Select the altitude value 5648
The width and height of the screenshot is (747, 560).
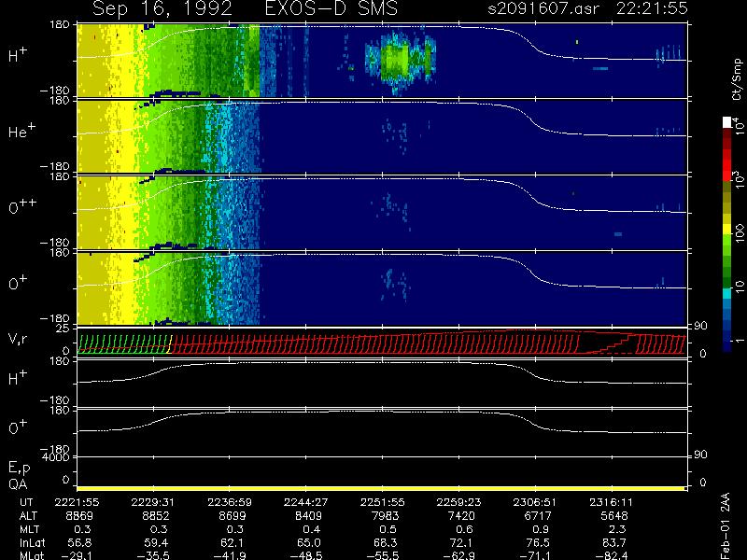point(613,516)
